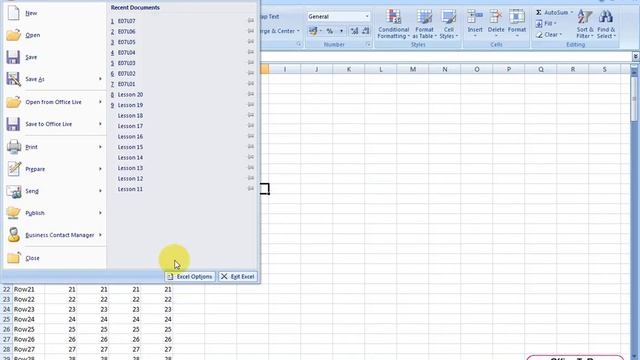This screenshot has width=640, height=360.
Task: Click Decrease Decimal icon
Action: tap(366, 31)
